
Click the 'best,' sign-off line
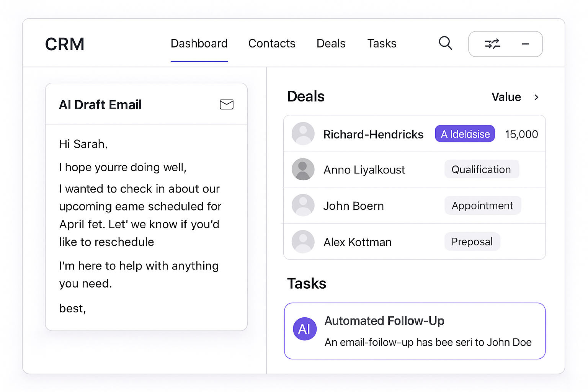pos(72,309)
